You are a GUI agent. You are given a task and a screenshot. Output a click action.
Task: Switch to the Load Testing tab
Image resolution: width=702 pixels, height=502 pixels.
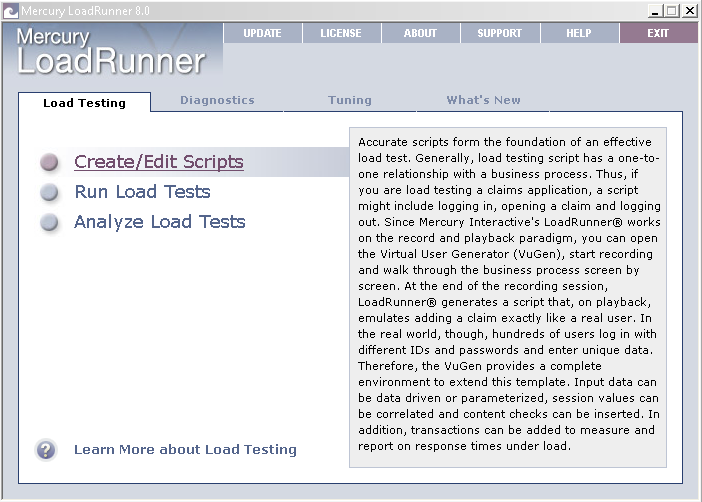pyautogui.click(x=84, y=102)
